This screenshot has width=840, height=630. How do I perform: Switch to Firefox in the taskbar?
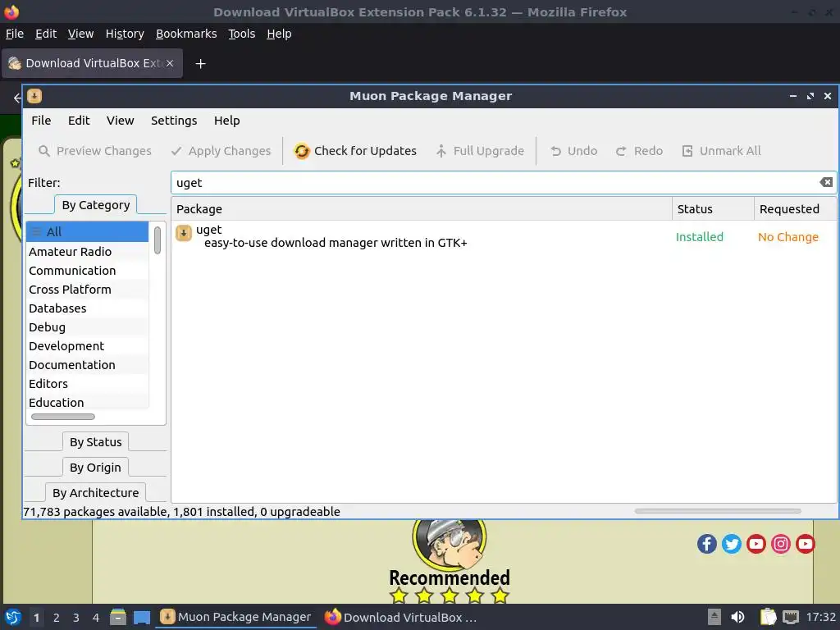(x=400, y=617)
